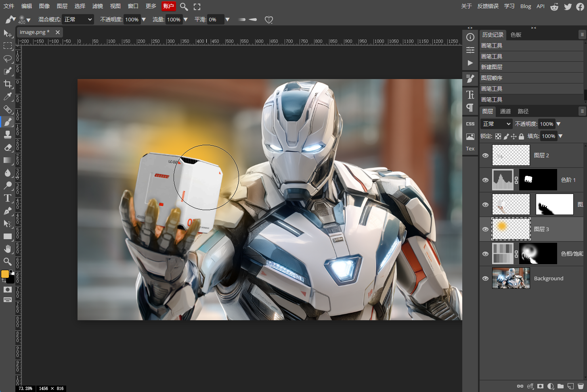The image size is (587, 392).
Task: Select the Eyedropper tool
Action: [8, 96]
